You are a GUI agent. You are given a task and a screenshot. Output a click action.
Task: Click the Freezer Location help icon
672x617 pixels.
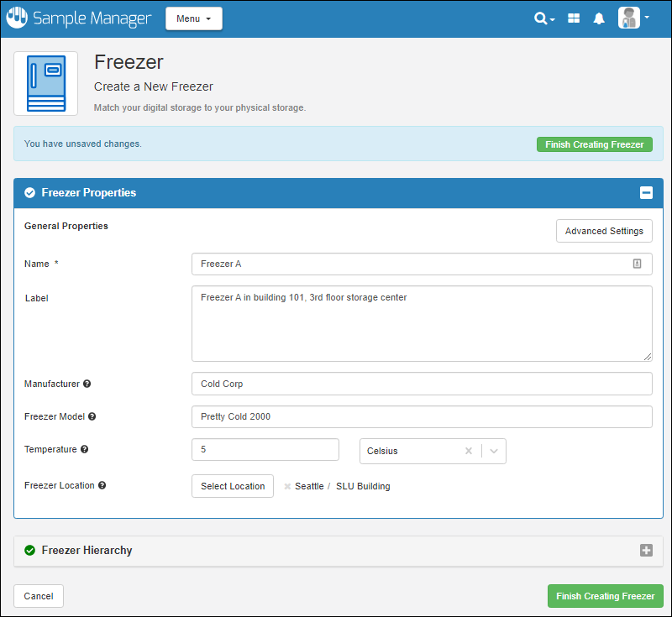102,485
